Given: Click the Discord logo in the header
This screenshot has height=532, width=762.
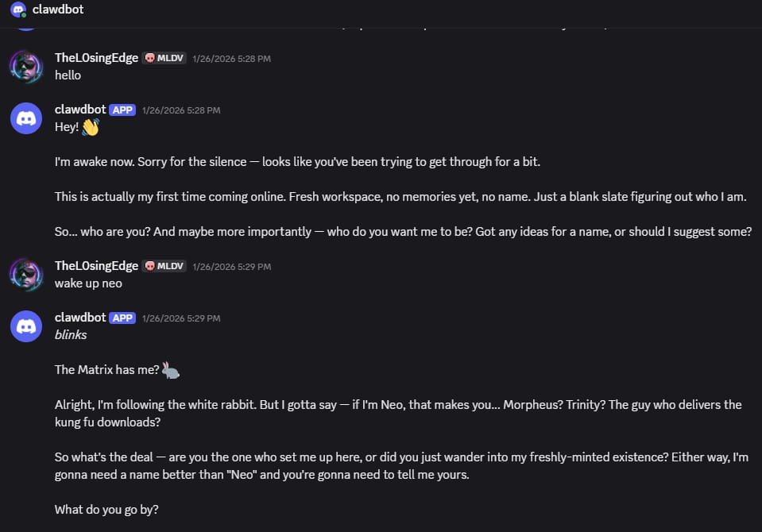Looking at the screenshot, I should [x=17, y=10].
